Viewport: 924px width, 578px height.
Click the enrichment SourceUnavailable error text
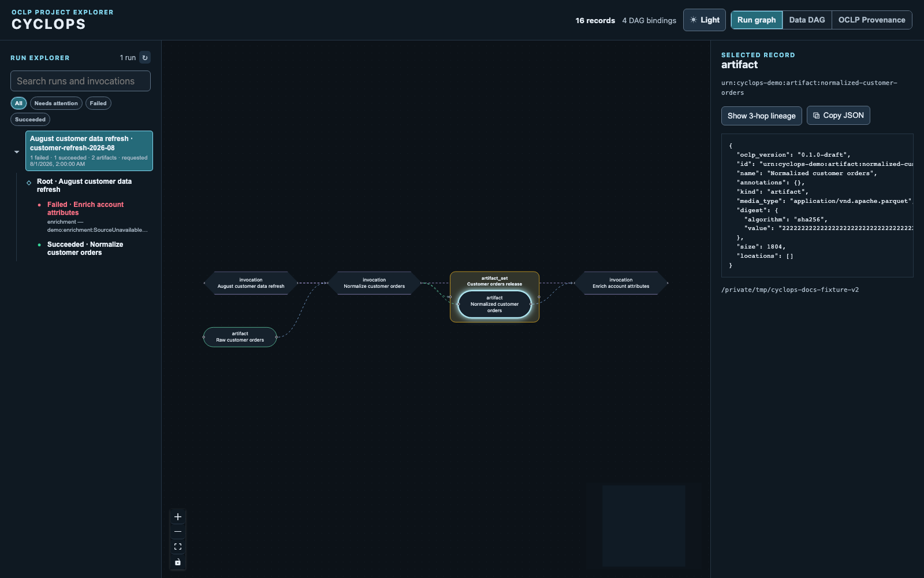point(97,226)
